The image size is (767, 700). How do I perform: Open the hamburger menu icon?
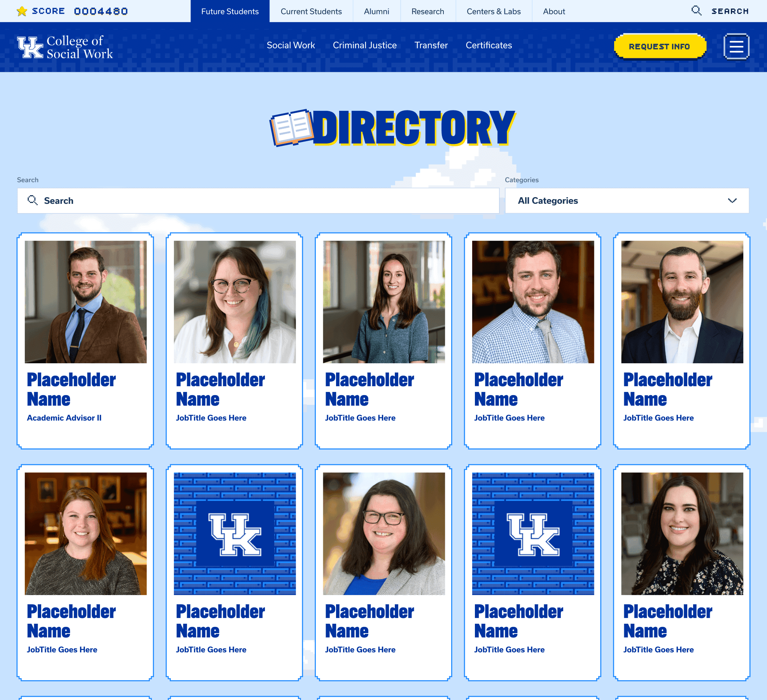click(736, 46)
